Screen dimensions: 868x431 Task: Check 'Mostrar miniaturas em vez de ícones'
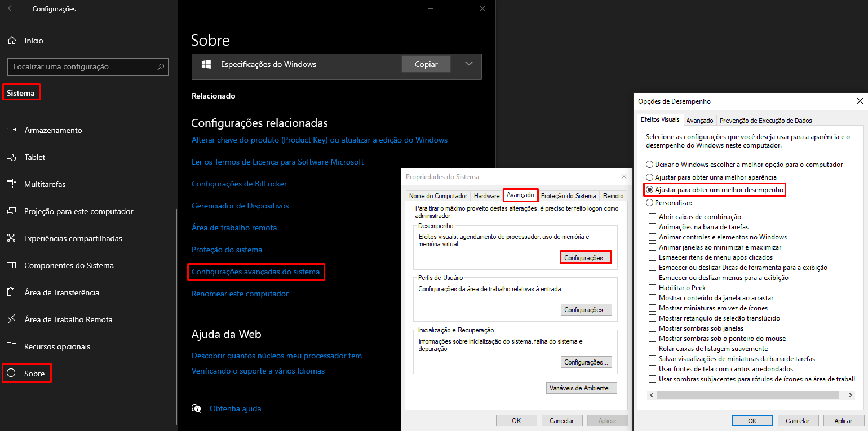653,308
